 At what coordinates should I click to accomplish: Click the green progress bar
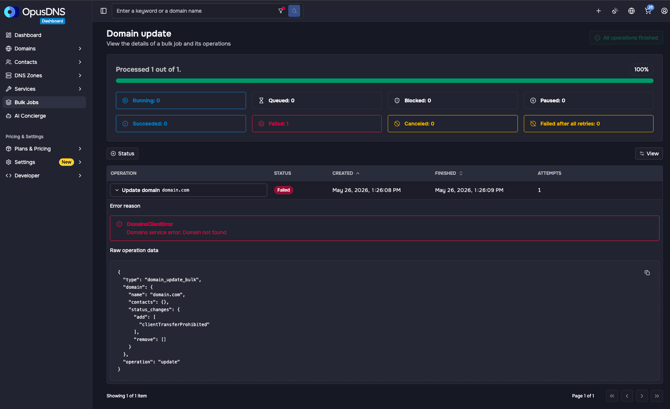[385, 80]
